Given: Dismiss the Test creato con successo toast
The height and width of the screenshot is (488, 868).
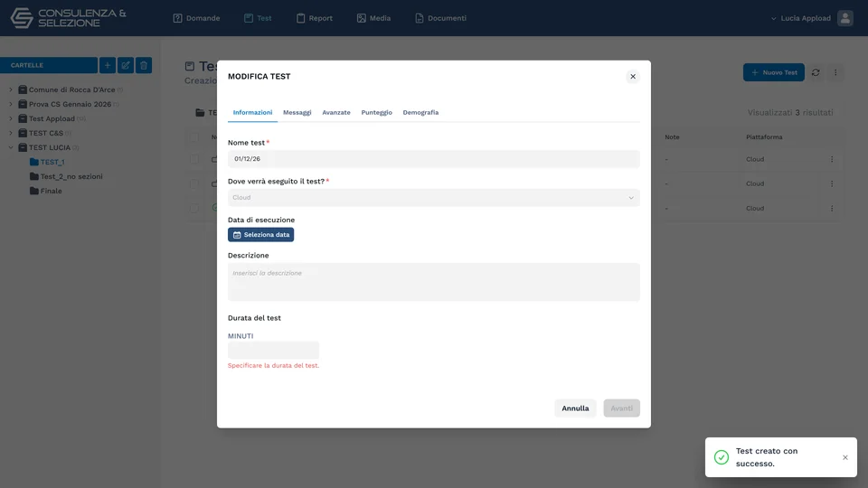Looking at the screenshot, I should (x=844, y=457).
